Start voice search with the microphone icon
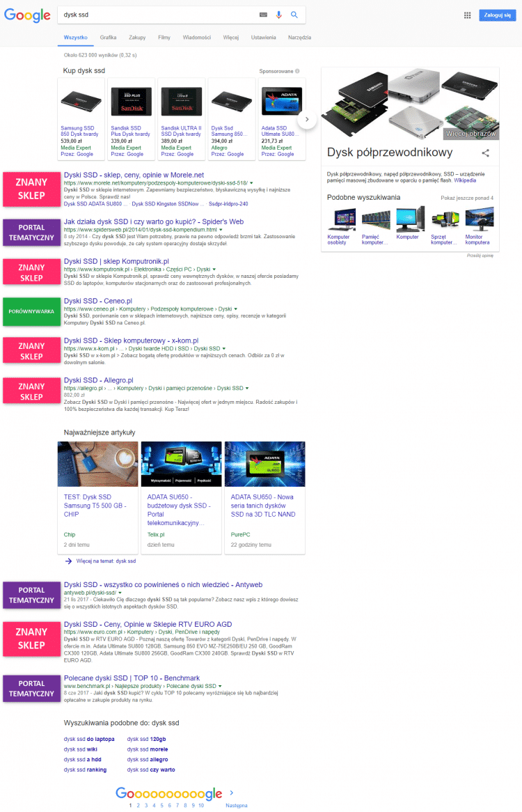Screen dimensions: 522x812 tap(279, 15)
